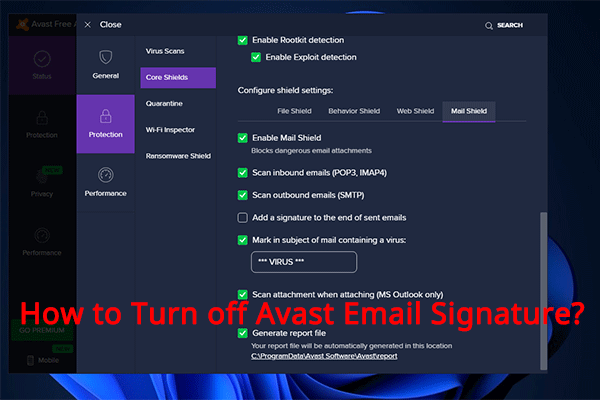Image resolution: width=600 pixels, height=400 pixels.
Task: Open Performance gauge icon in settings
Action: pos(106,175)
